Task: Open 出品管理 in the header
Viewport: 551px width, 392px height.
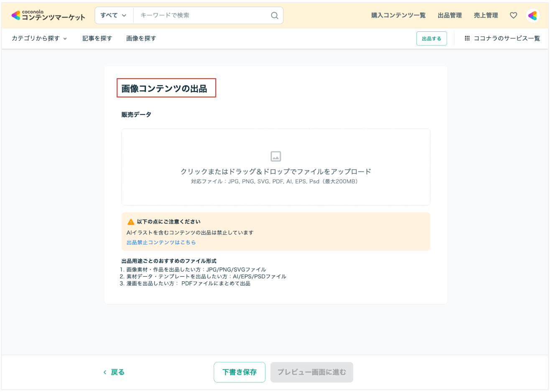Action: pyautogui.click(x=450, y=15)
